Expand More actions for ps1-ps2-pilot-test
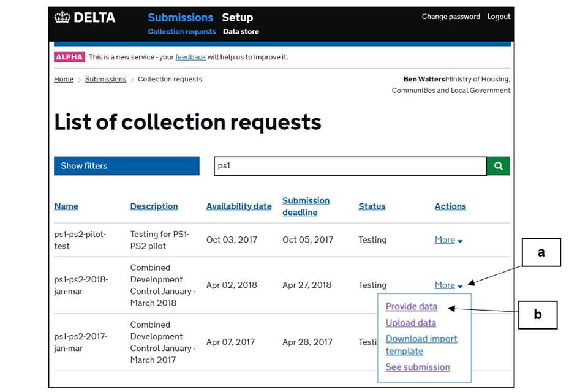 coord(448,240)
